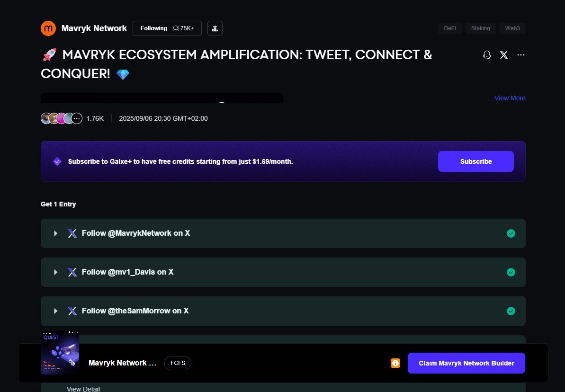
Task: Click the Get 1 Entry heading
Action: 58,204
